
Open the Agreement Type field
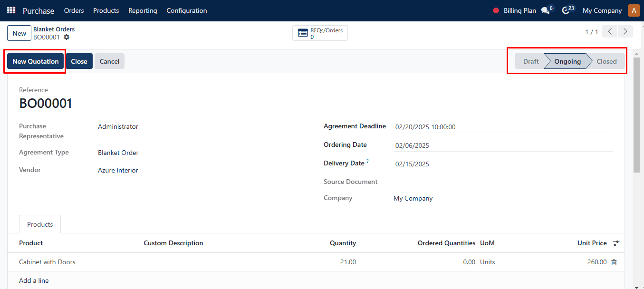[118, 153]
